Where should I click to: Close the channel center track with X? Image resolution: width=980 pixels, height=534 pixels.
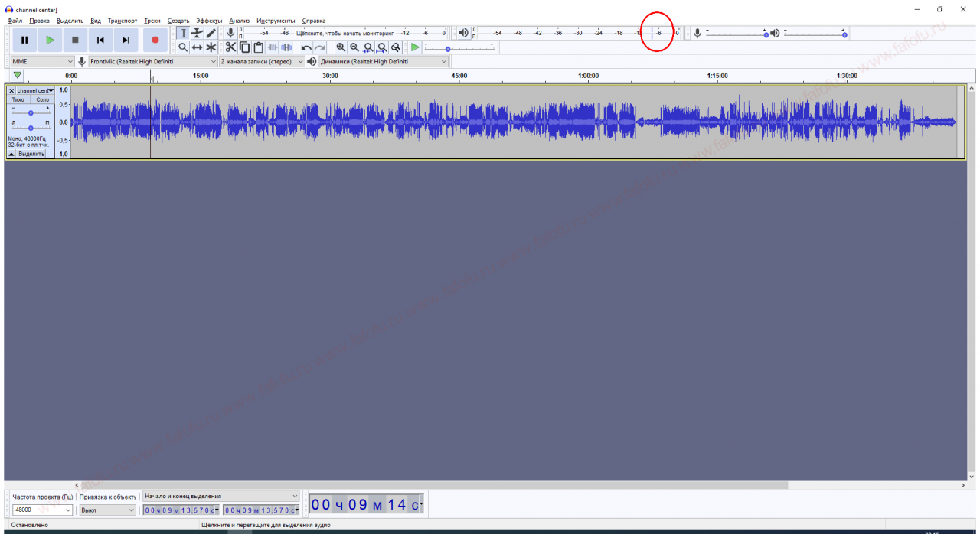pyautogui.click(x=11, y=90)
